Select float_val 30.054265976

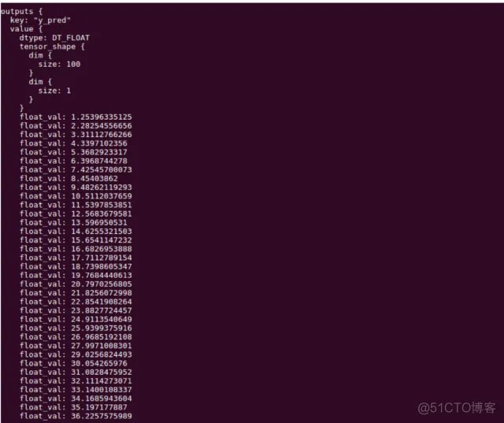tap(73, 363)
